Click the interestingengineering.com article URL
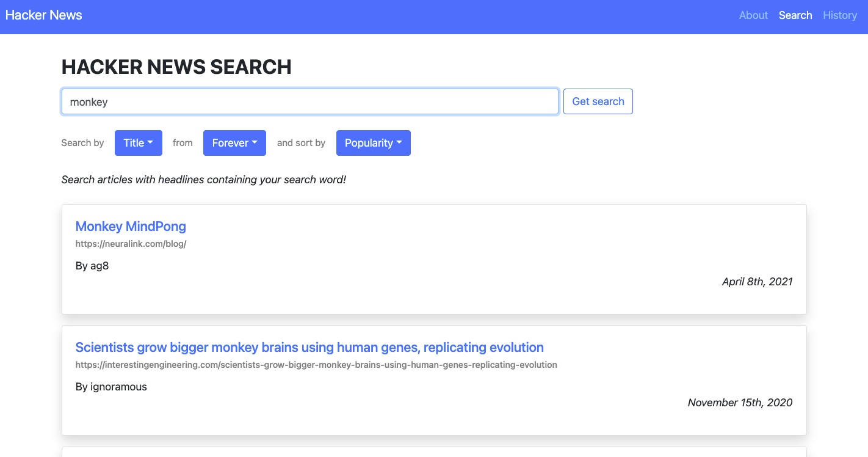Image resolution: width=868 pixels, height=457 pixels. pyautogui.click(x=316, y=365)
